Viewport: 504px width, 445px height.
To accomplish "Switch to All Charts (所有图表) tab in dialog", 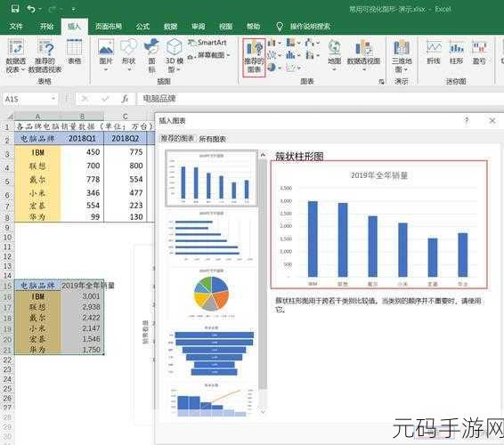I will (212, 139).
